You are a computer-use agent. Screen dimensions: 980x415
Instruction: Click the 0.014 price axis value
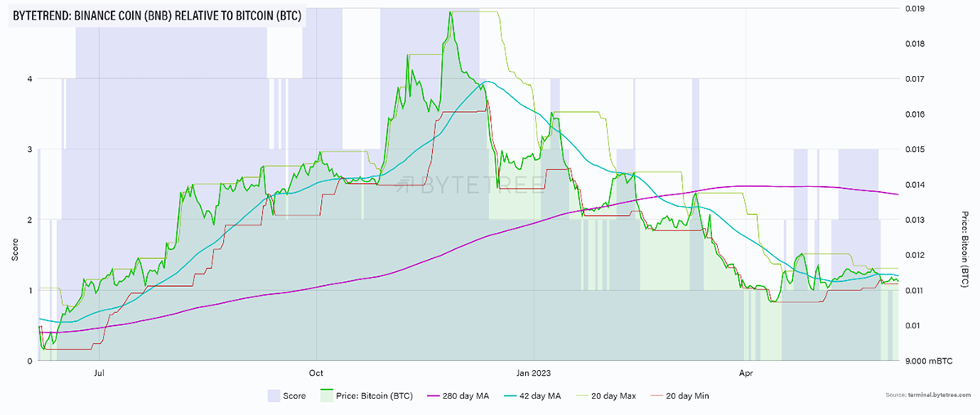[915, 185]
